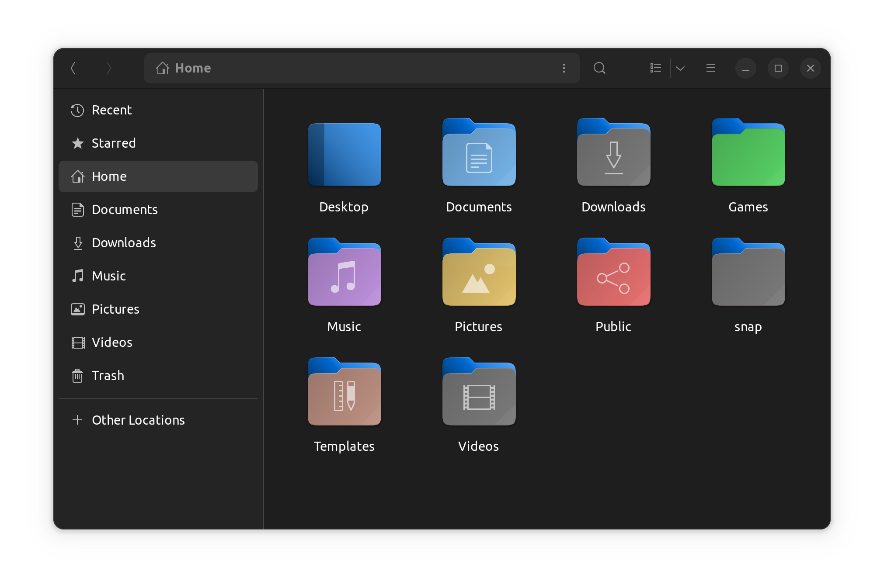Click the snap folder
Image resolution: width=884 pixels, height=588 pixels.
pyautogui.click(x=748, y=273)
